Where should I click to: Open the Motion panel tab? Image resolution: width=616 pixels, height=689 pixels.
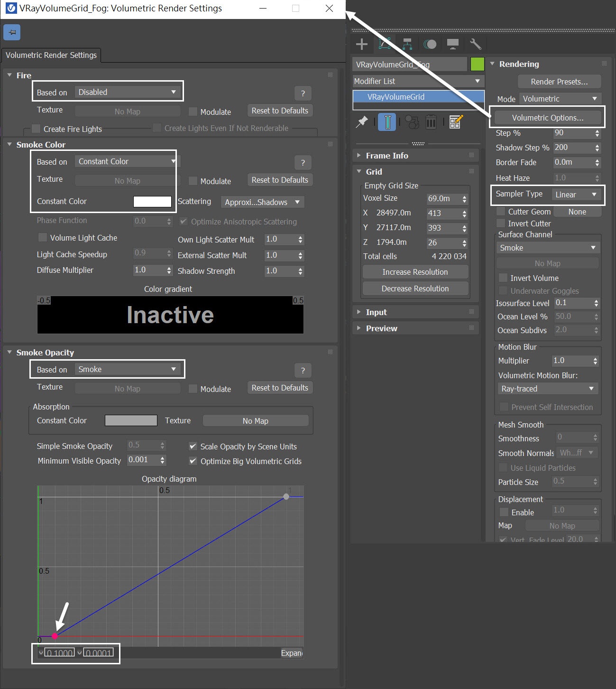tap(430, 44)
